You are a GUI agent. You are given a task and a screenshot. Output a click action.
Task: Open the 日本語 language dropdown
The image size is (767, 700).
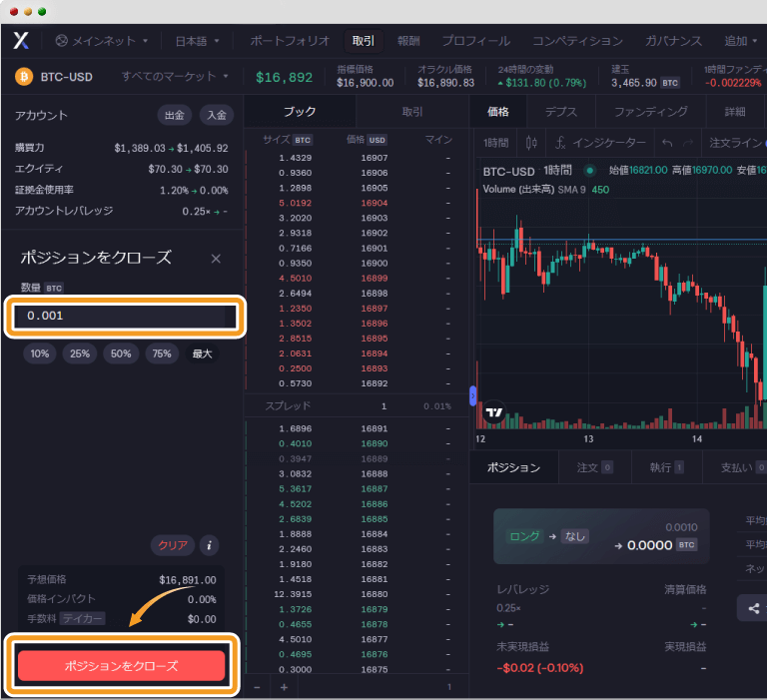197,41
